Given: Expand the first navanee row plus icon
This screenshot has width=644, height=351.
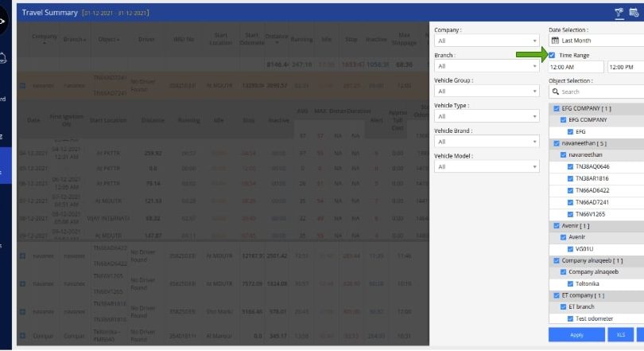Looking at the screenshot, I should (x=22, y=85).
